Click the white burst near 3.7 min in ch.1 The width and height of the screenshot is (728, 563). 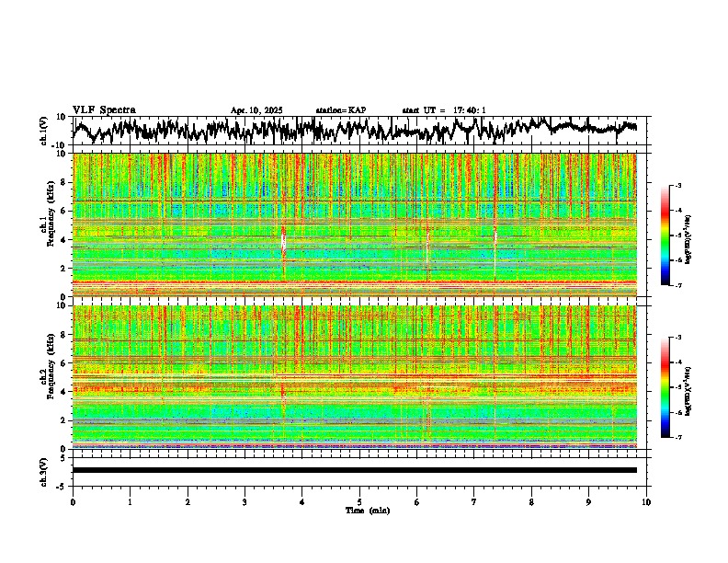pyautogui.click(x=284, y=243)
